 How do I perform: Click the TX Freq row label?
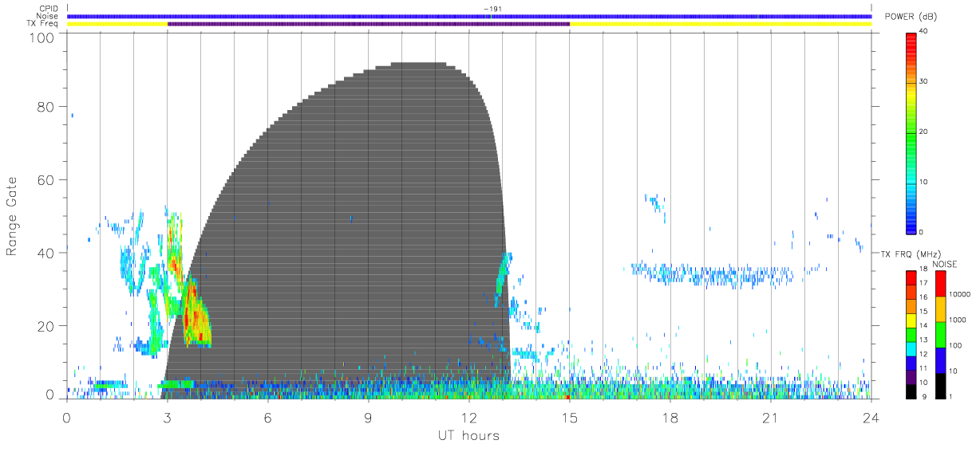click(44, 23)
